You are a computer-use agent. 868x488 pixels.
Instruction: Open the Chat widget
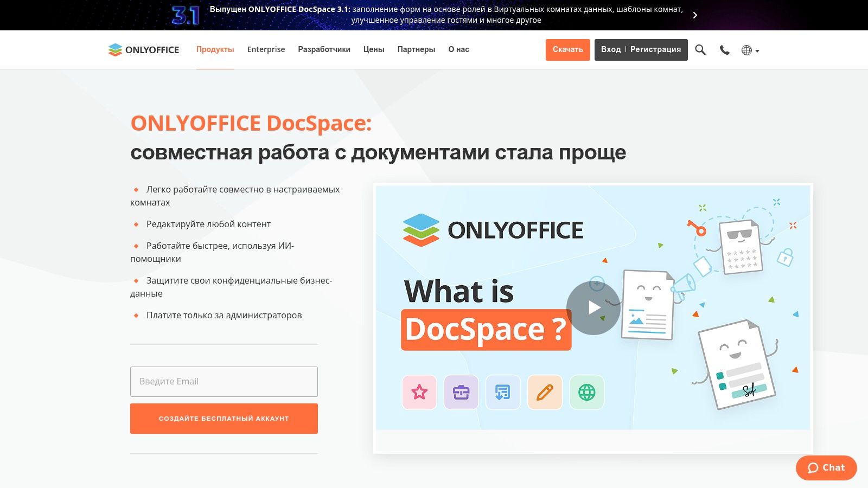(826, 468)
